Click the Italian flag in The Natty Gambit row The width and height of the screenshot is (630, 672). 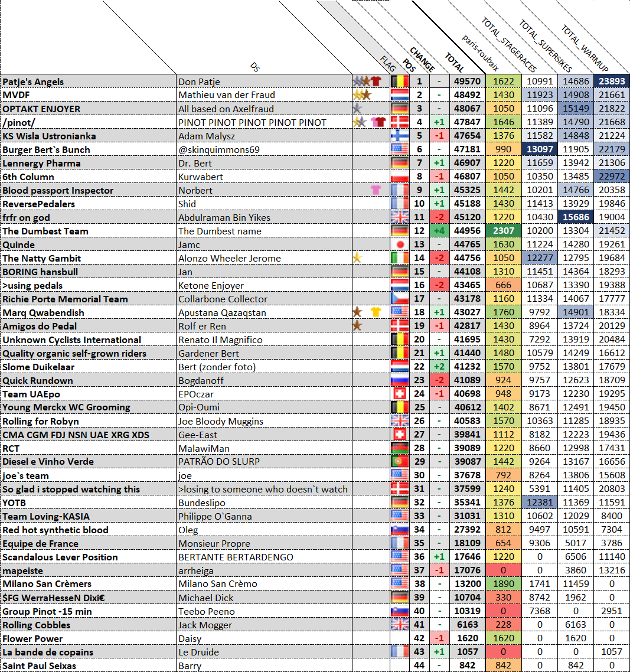[399, 257]
